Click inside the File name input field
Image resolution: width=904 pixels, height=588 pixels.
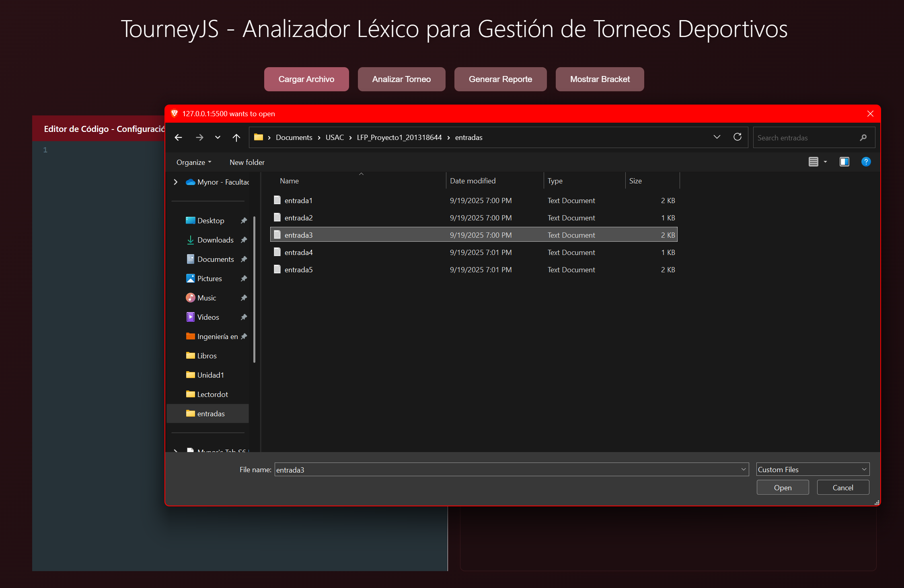(x=483, y=469)
